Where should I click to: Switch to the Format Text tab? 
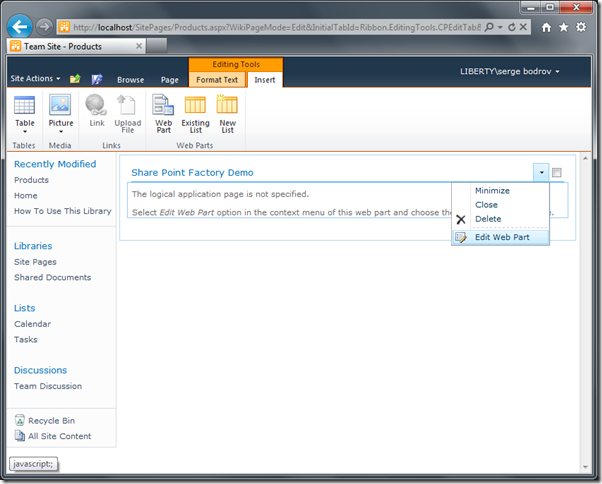pos(217,80)
